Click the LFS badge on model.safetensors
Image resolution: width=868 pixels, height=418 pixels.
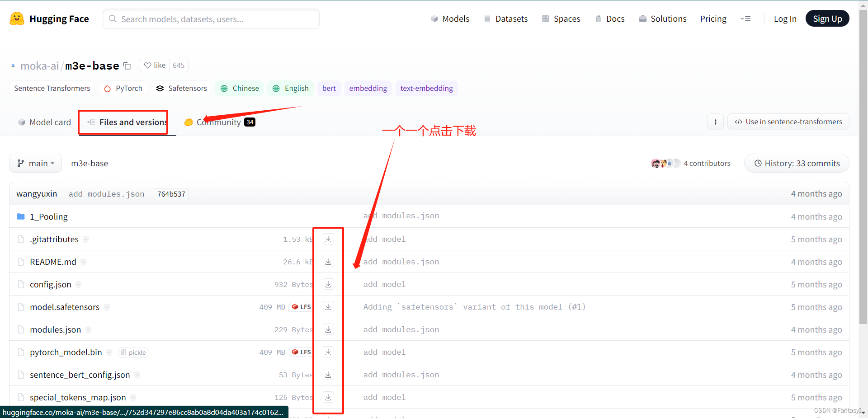click(x=301, y=307)
